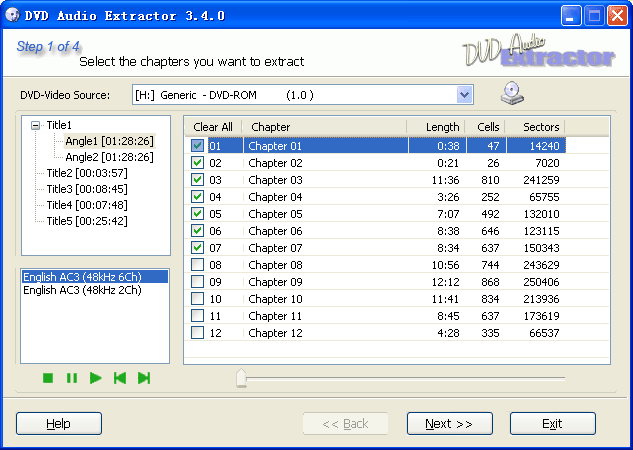Image resolution: width=633 pixels, height=450 pixels.
Task: Click the Chapter 05 row name
Action: click(275, 214)
